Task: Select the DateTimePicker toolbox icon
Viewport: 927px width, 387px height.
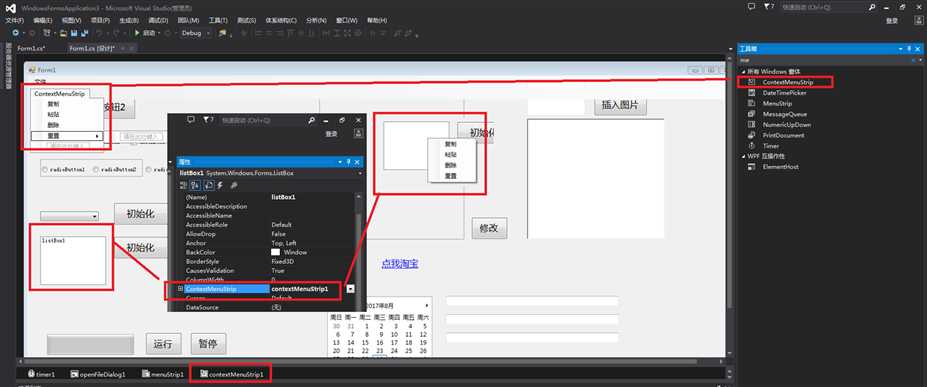Action: point(751,93)
